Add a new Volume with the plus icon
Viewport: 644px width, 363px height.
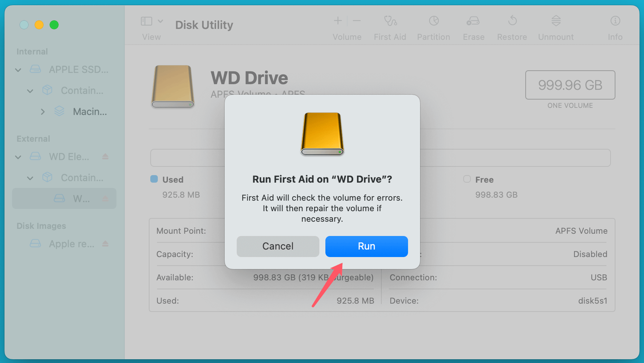[x=337, y=21]
